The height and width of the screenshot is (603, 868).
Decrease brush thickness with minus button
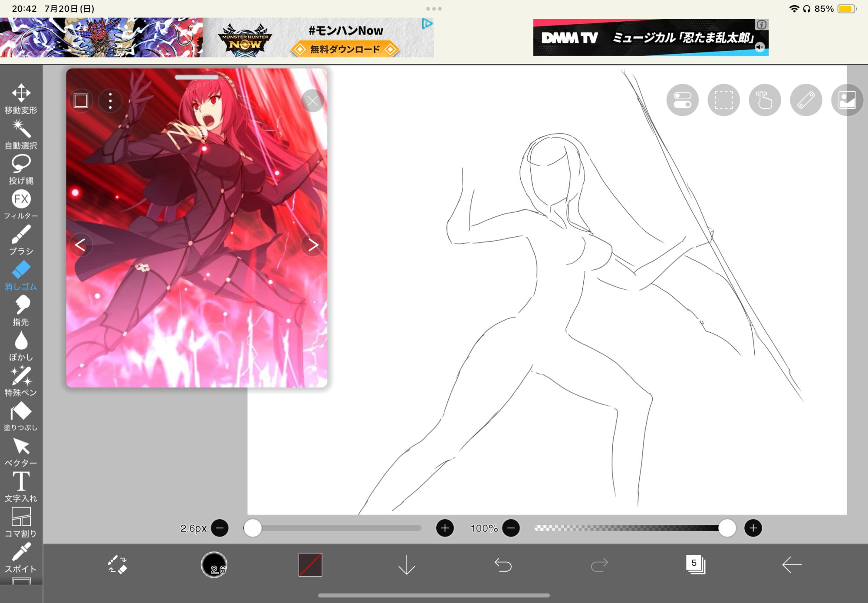click(220, 528)
